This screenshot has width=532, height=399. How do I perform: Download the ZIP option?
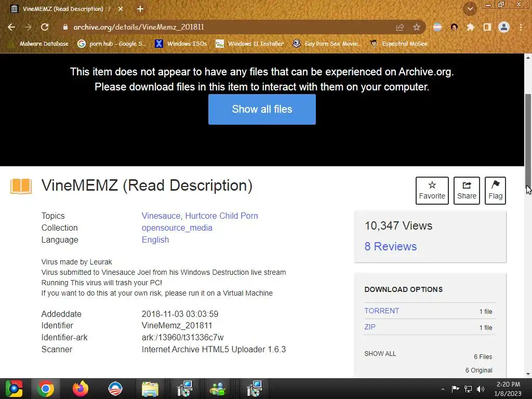[x=370, y=327]
